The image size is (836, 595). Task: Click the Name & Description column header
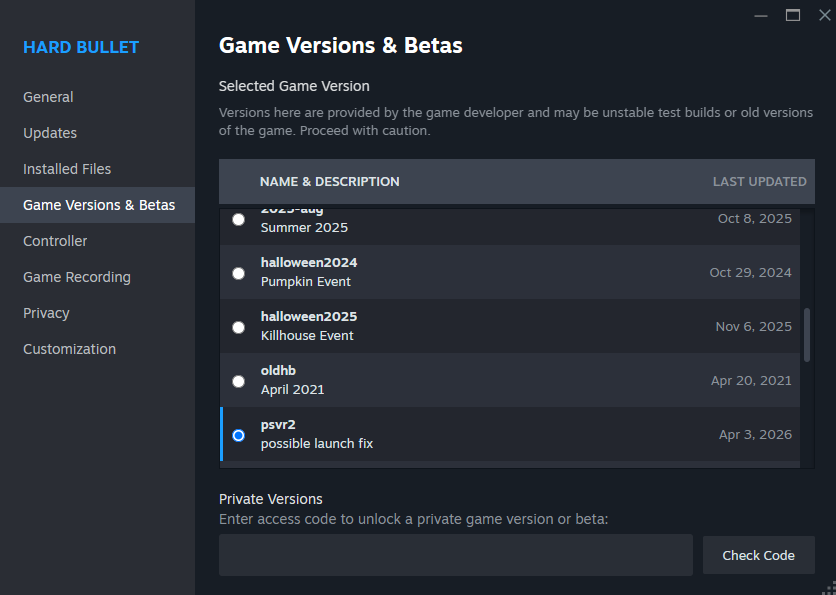pos(329,182)
